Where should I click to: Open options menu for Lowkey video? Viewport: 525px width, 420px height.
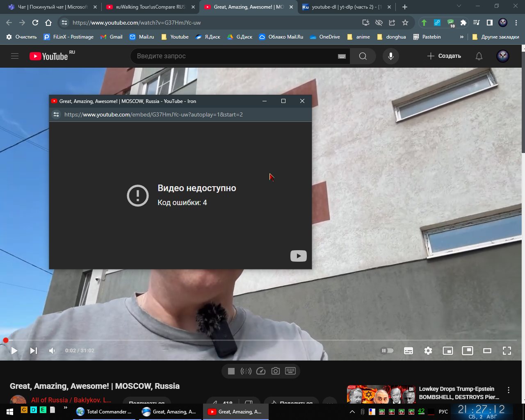tap(509, 390)
